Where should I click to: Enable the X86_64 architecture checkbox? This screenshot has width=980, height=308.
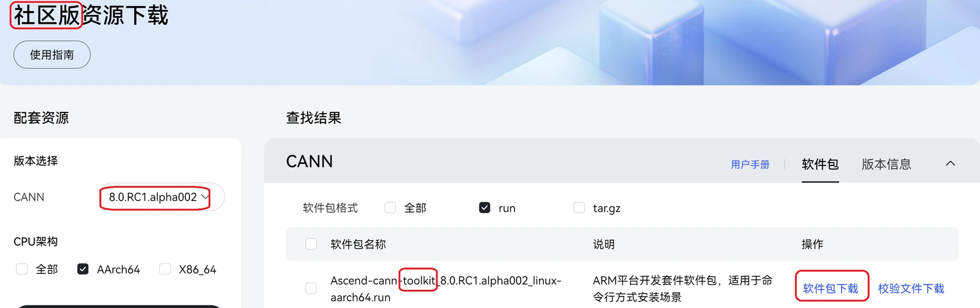click(x=165, y=269)
